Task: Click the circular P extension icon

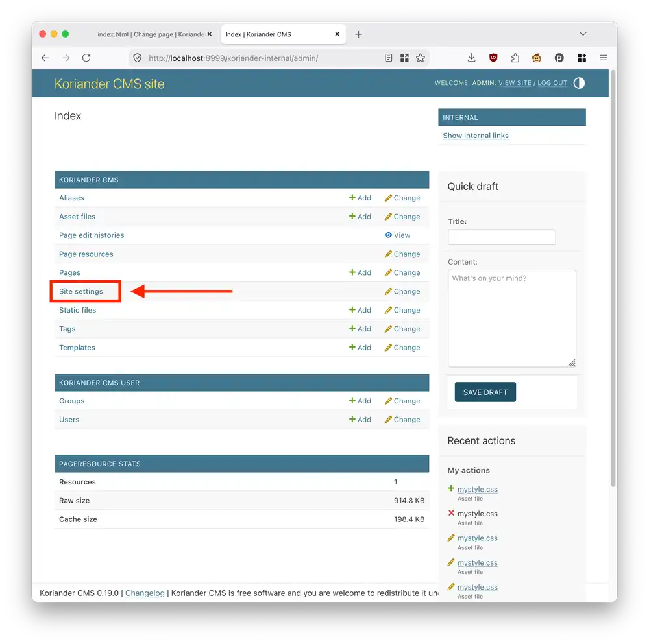Action: [x=559, y=58]
